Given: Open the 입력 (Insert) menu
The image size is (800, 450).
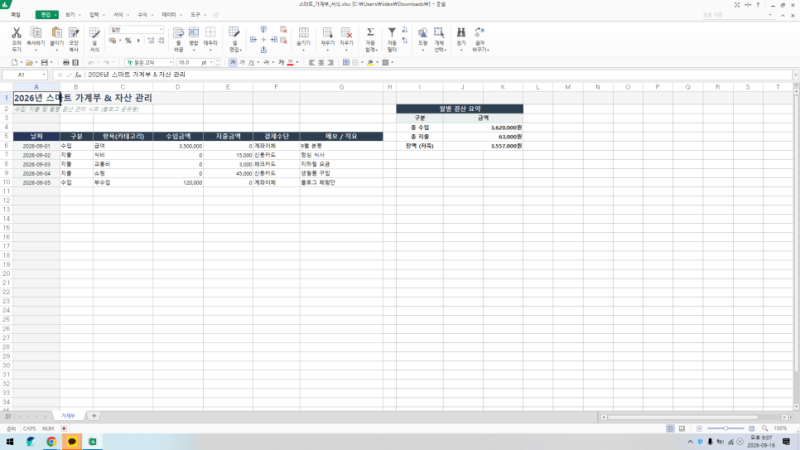Looking at the screenshot, I should click(94, 15).
